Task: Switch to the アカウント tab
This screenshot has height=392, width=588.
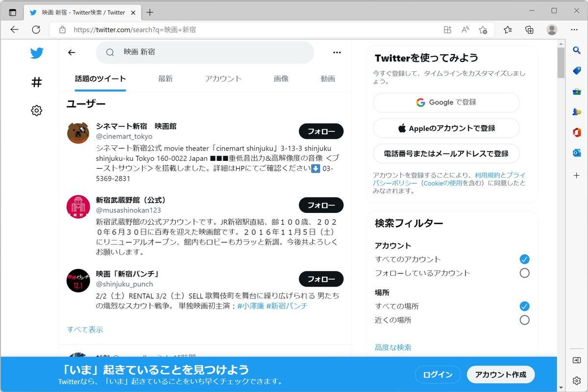Action: coord(223,78)
